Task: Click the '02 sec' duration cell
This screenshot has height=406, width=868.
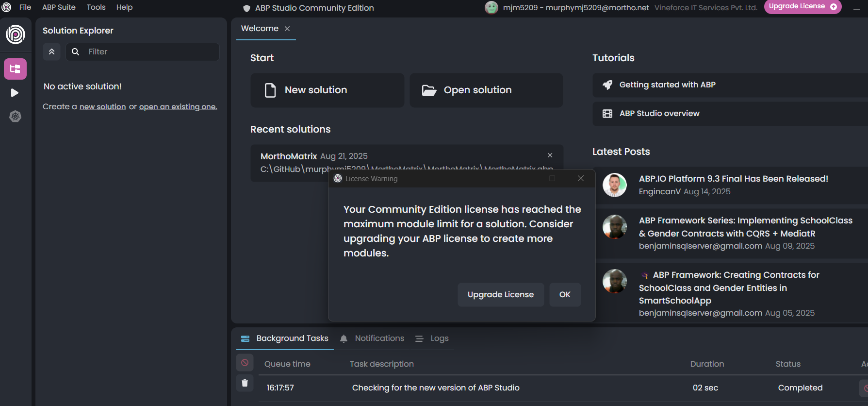Action: click(x=705, y=388)
